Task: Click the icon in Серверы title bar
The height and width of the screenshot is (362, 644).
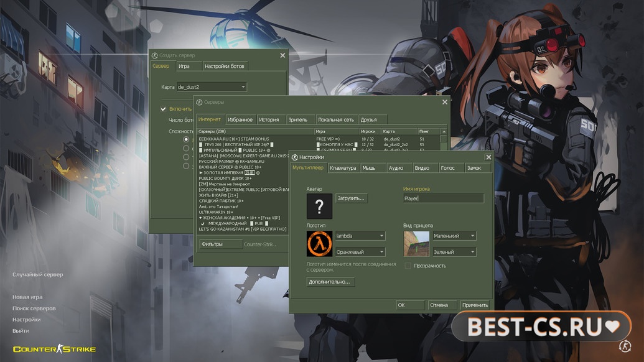Action: point(199,102)
